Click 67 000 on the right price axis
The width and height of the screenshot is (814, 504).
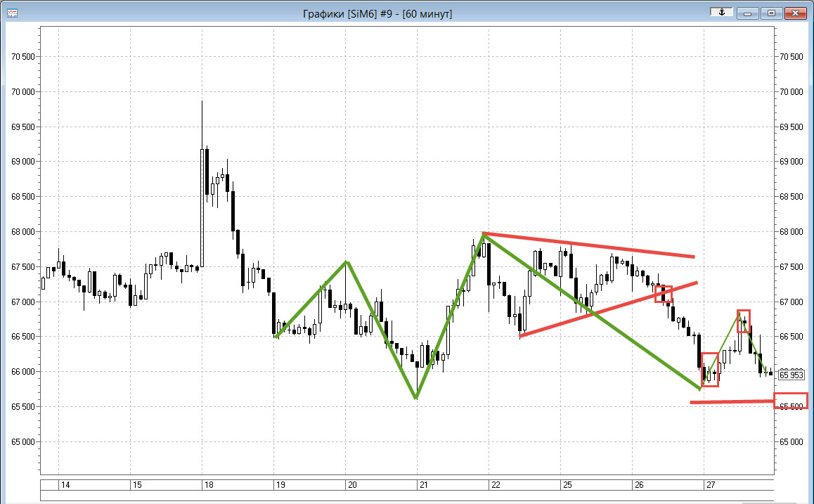click(x=792, y=302)
